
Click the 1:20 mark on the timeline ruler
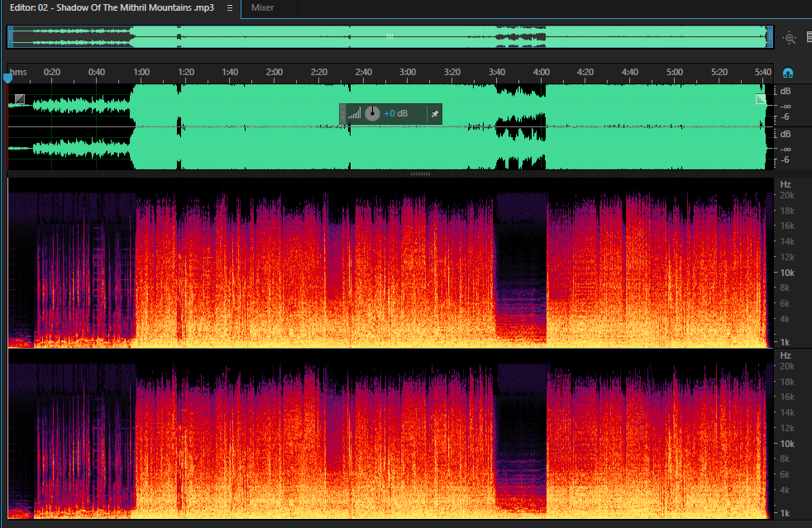pyautogui.click(x=186, y=72)
